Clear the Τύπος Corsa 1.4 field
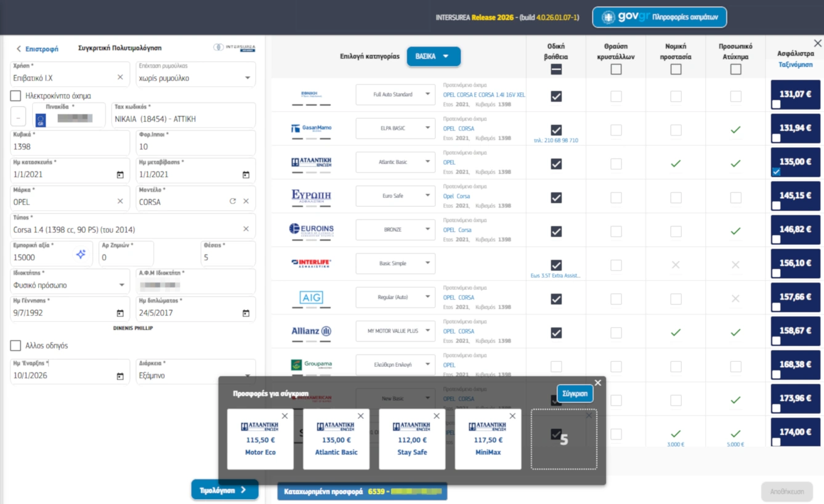824x504 pixels. [x=246, y=229]
